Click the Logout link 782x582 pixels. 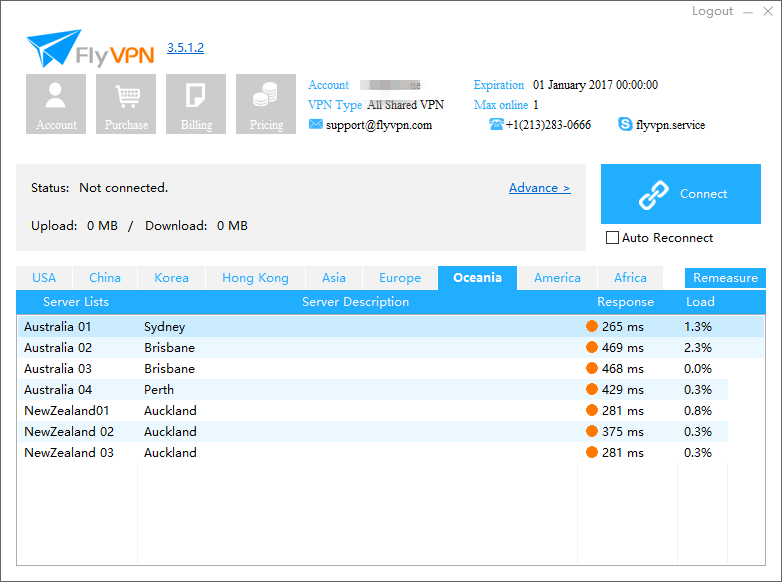[712, 11]
